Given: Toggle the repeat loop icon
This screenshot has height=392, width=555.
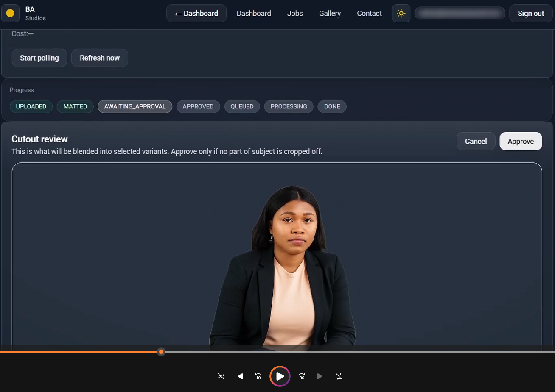Looking at the screenshot, I should pyautogui.click(x=339, y=376).
